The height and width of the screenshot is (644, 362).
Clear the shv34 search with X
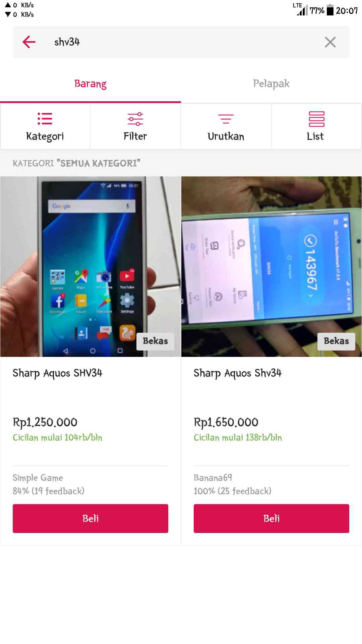point(330,42)
